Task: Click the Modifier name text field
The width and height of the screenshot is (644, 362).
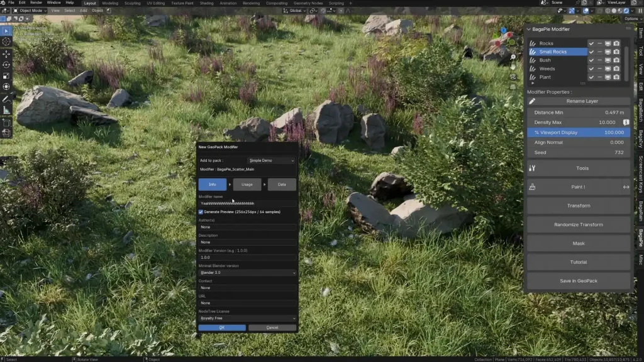Action: [247, 204]
